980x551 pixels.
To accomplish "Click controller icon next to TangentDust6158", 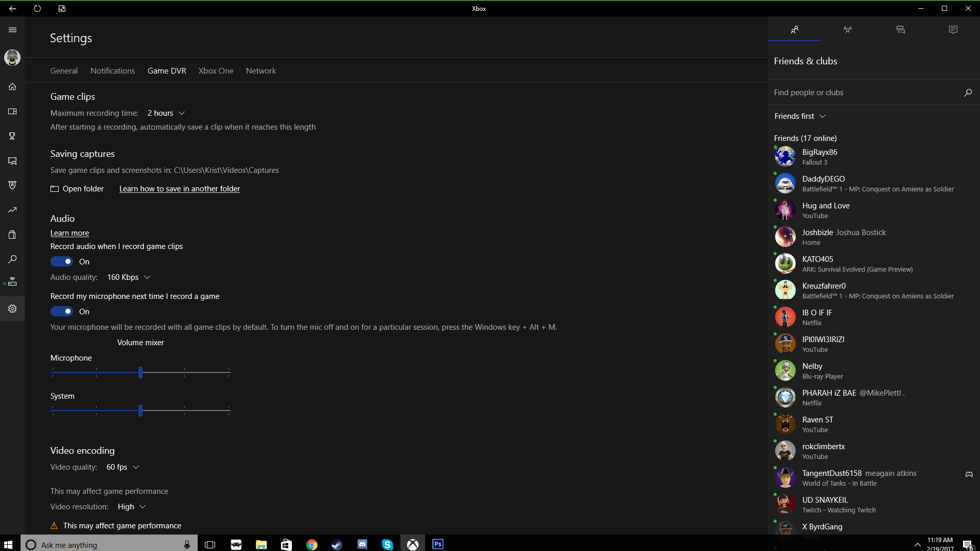I will coord(969,474).
